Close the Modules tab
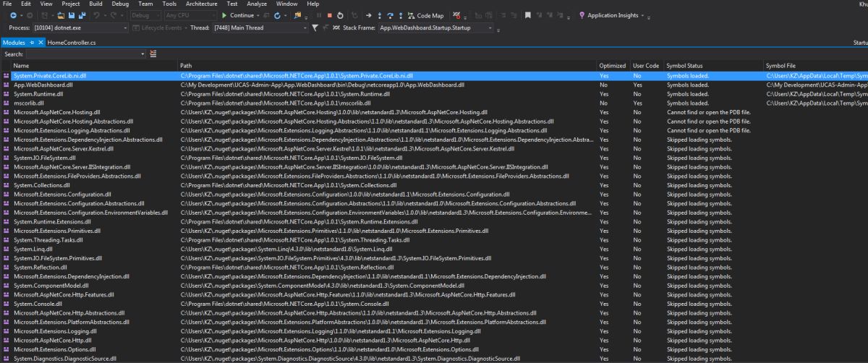The width and height of the screenshot is (868, 363). [x=41, y=43]
